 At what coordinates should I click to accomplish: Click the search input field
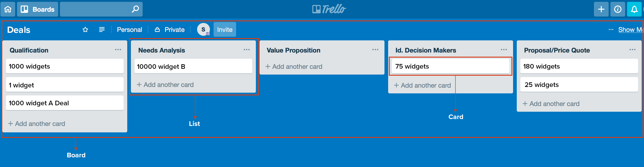95,9
